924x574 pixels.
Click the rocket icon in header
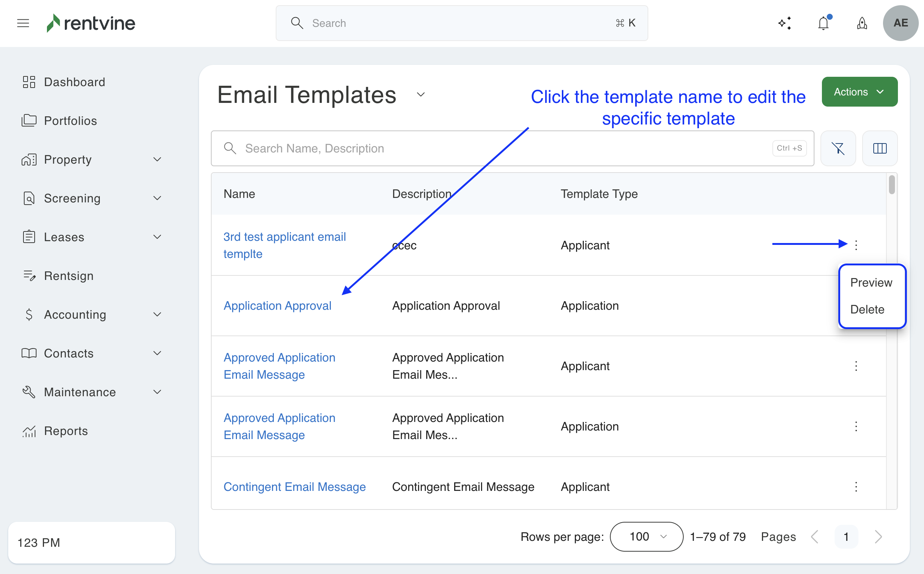[862, 23]
